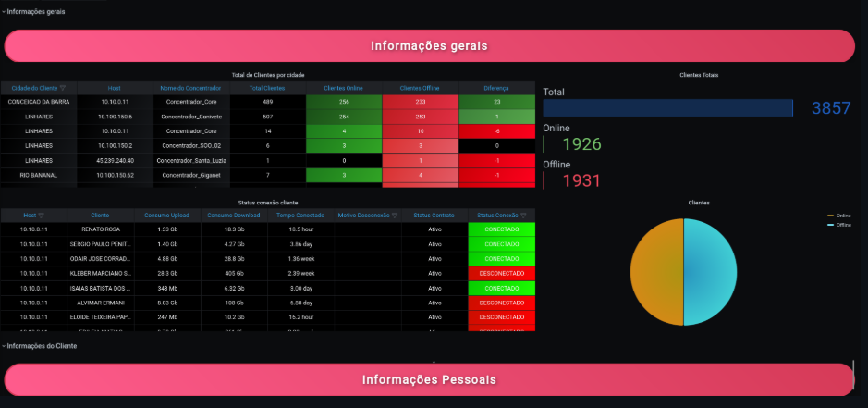Click the cyan Offline legend color swatch
Viewport: 868px width, 408px height.
point(830,225)
